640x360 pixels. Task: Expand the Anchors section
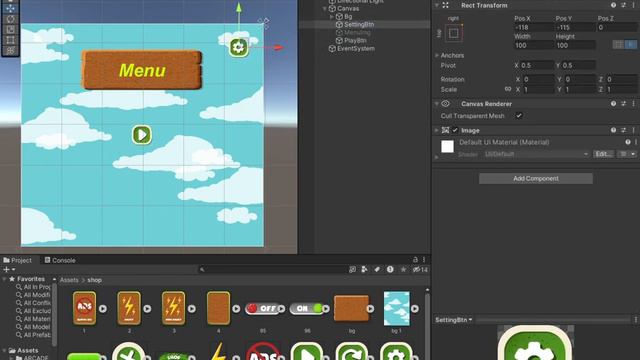437,55
